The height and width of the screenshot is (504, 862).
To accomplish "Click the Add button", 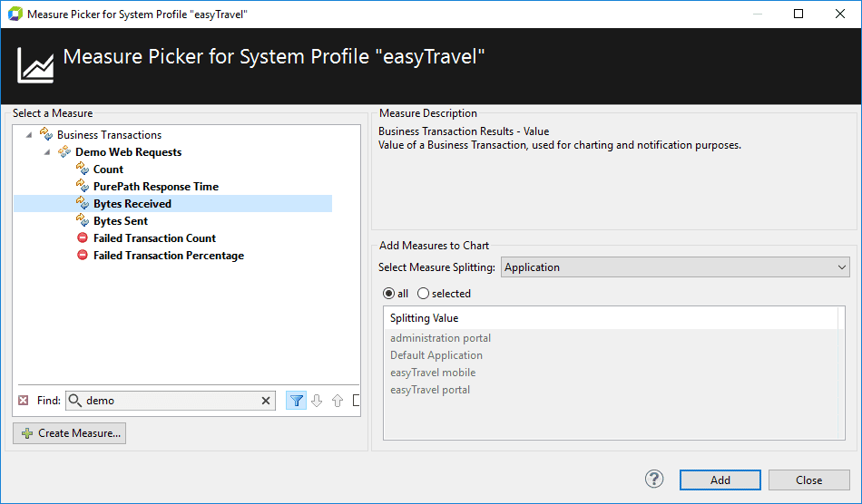I will [x=720, y=480].
